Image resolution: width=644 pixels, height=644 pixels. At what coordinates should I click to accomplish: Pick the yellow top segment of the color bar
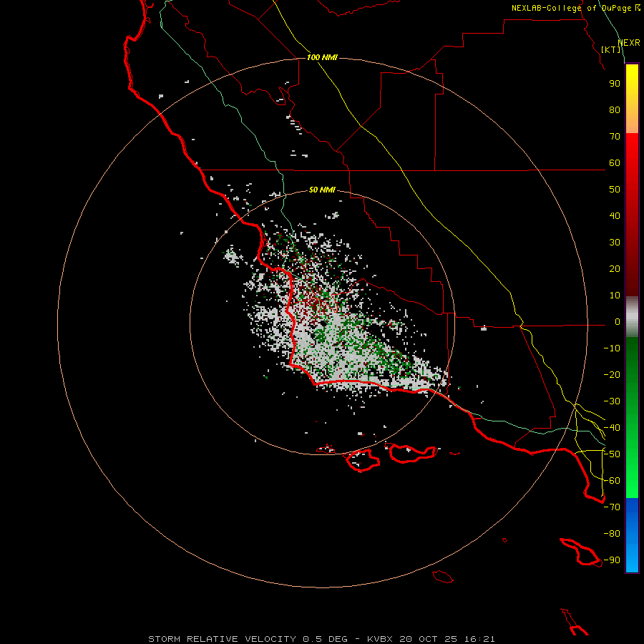pos(632,76)
